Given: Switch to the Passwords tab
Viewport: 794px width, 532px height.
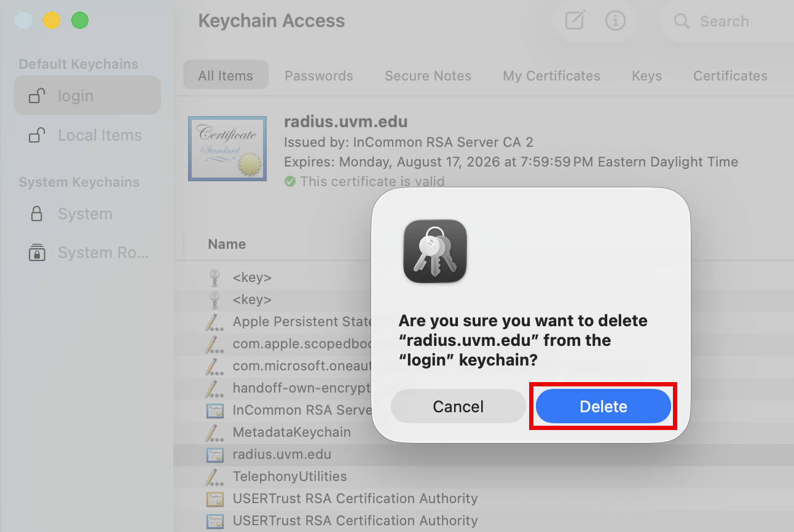Looking at the screenshot, I should pyautogui.click(x=319, y=76).
